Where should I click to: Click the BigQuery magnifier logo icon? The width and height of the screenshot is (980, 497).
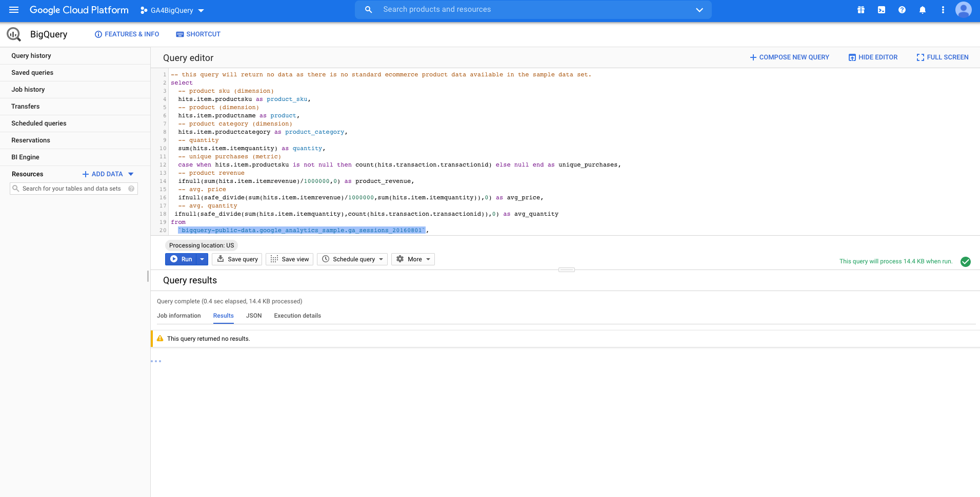(14, 34)
